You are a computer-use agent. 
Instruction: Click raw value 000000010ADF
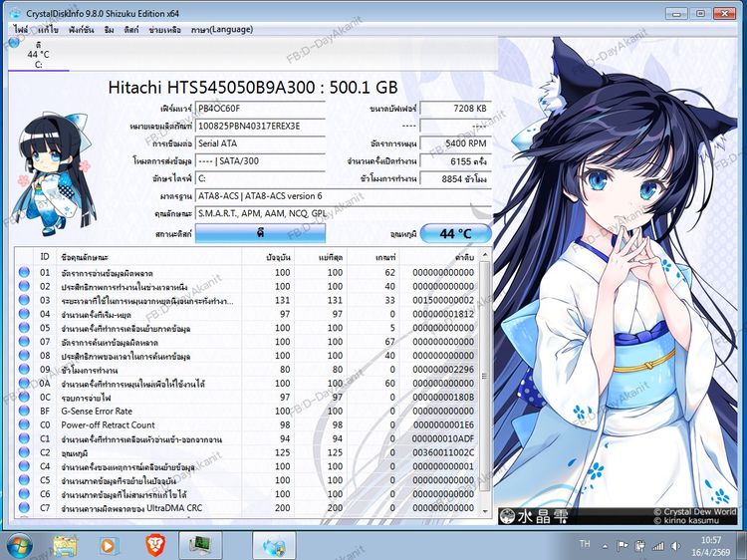click(443, 438)
